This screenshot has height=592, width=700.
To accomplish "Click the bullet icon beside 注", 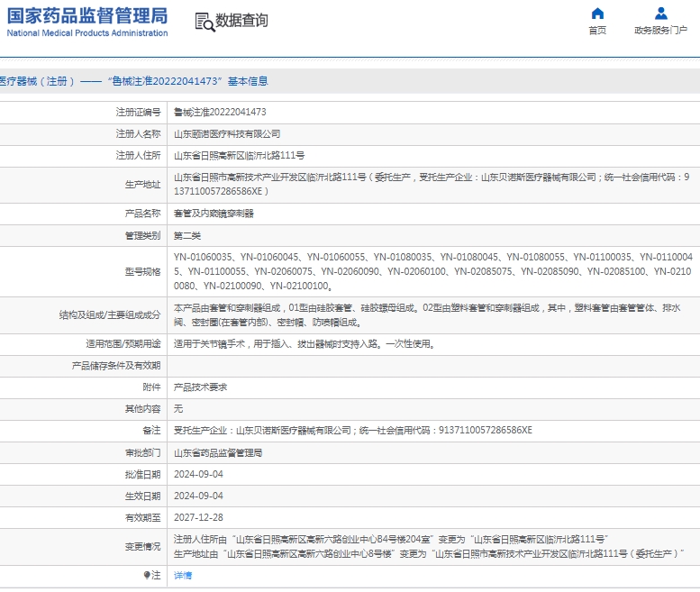I will pyautogui.click(x=147, y=575).
